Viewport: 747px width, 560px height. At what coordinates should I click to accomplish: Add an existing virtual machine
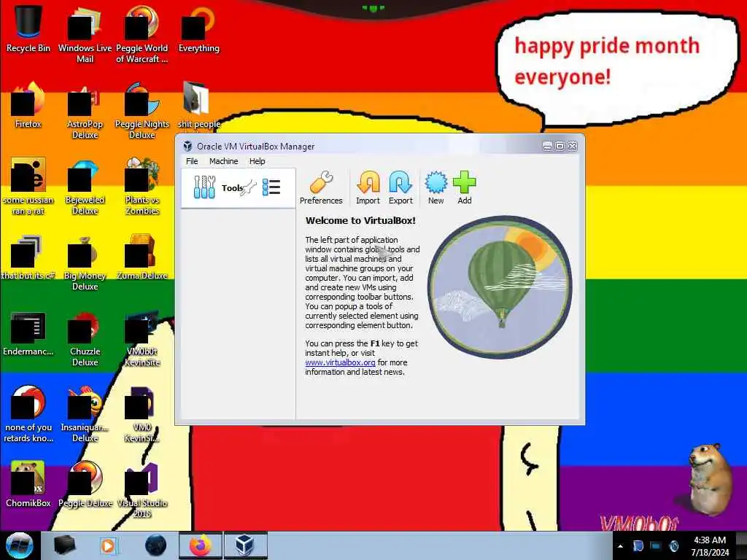(x=465, y=188)
